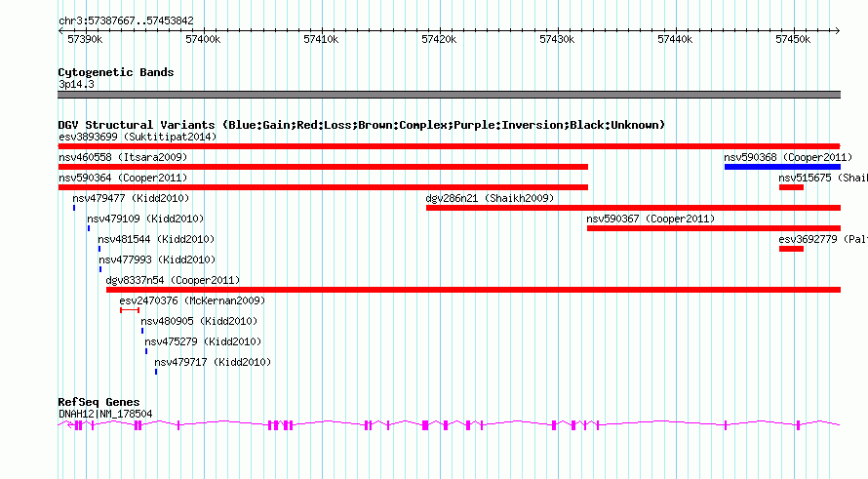Open the nsv515675 variant label
This screenshot has width=868, height=479.
(822, 178)
